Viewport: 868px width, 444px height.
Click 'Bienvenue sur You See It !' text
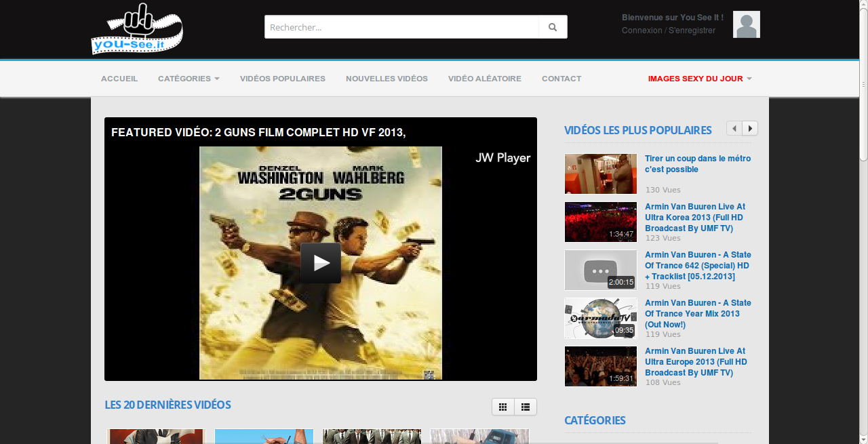point(673,18)
